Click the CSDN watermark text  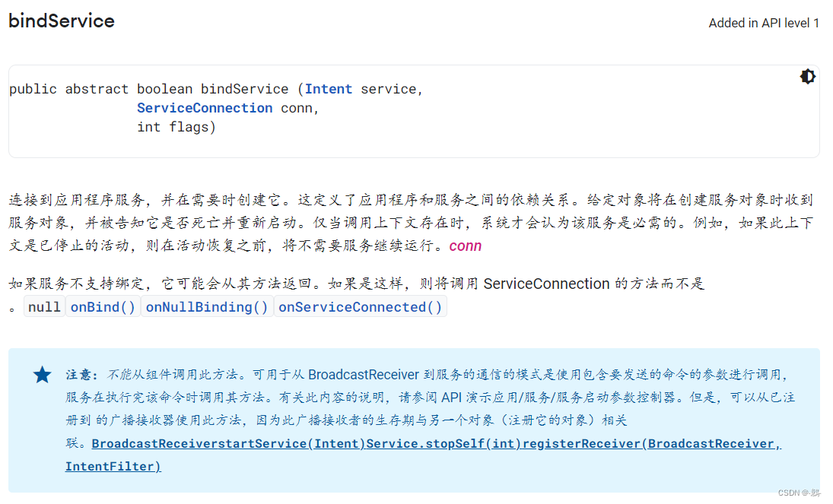pyautogui.click(x=799, y=493)
